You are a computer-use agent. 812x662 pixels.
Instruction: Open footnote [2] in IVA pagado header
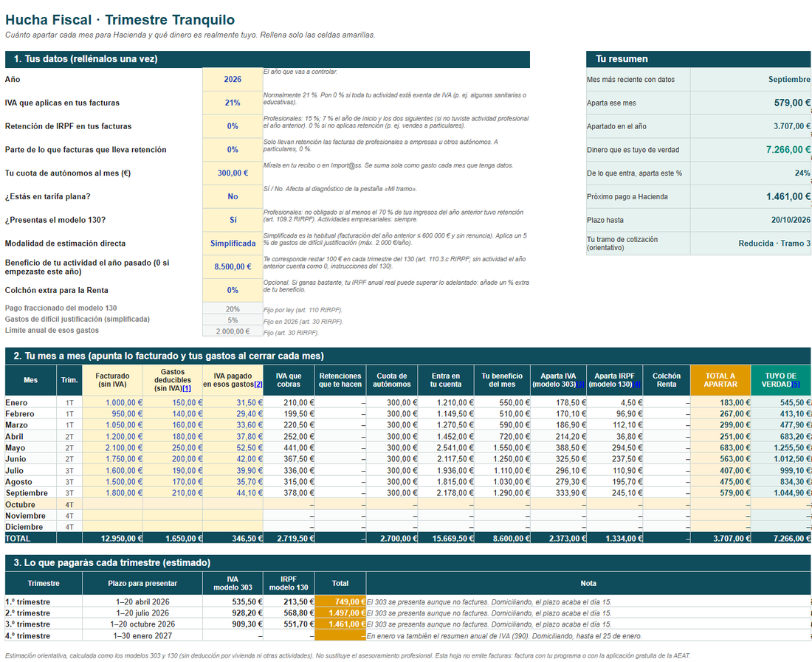258,385
